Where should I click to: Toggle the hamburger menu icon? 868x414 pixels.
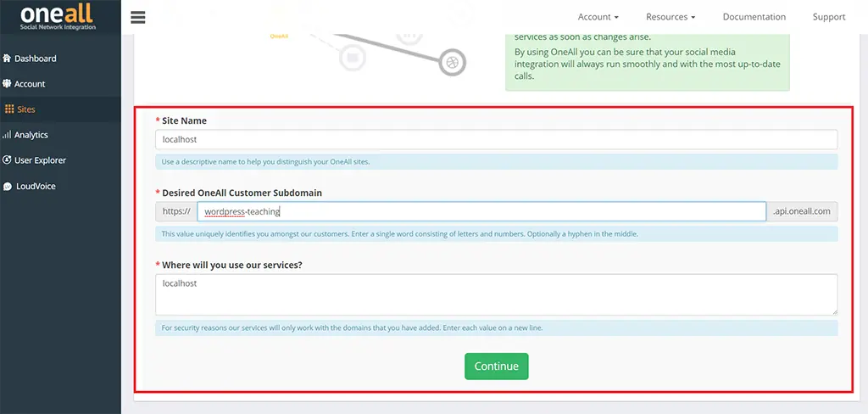(138, 17)
